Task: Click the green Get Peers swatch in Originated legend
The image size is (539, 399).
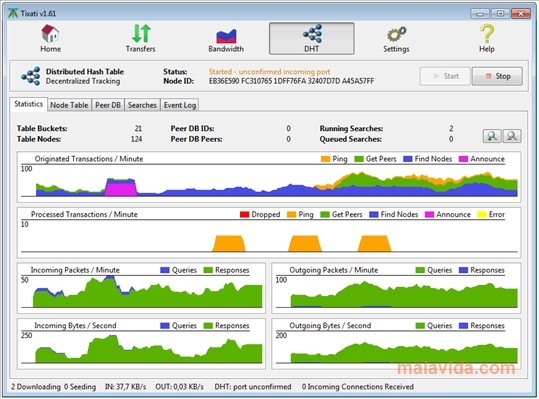Action: pos(359,159)
